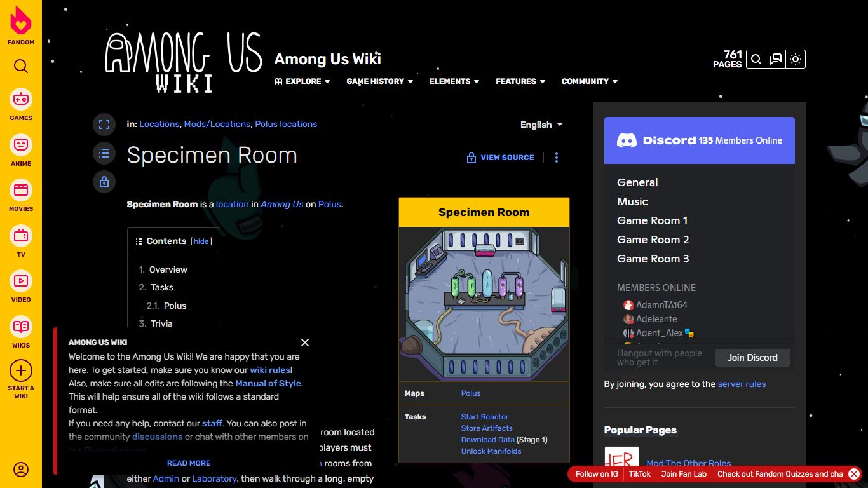Open the Game History dropdown menu
868x488 pixels.
[x=379, y=81]
